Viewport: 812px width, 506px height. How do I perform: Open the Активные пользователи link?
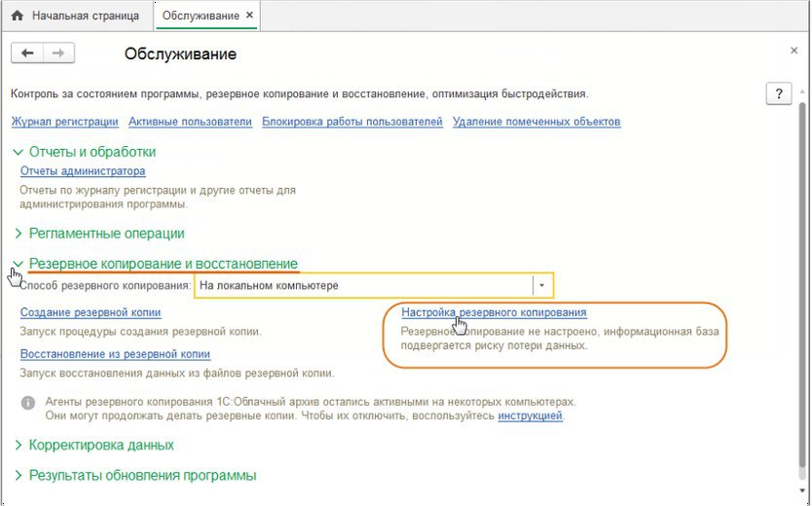(190, 122)
